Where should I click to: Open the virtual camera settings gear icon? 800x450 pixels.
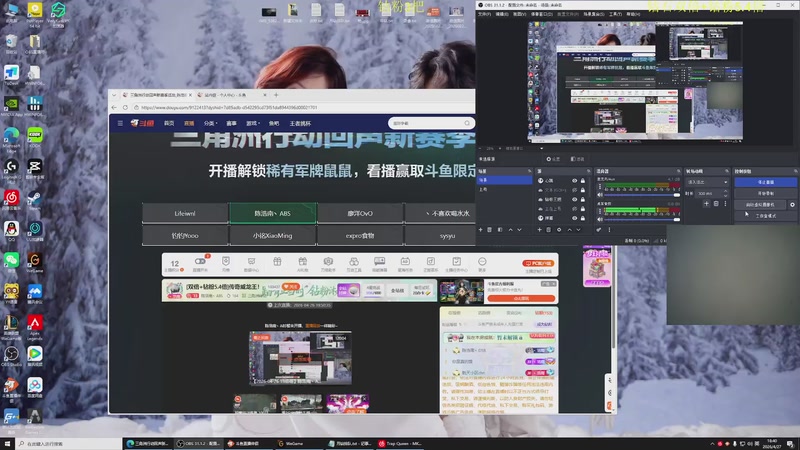tap(792, 205)
